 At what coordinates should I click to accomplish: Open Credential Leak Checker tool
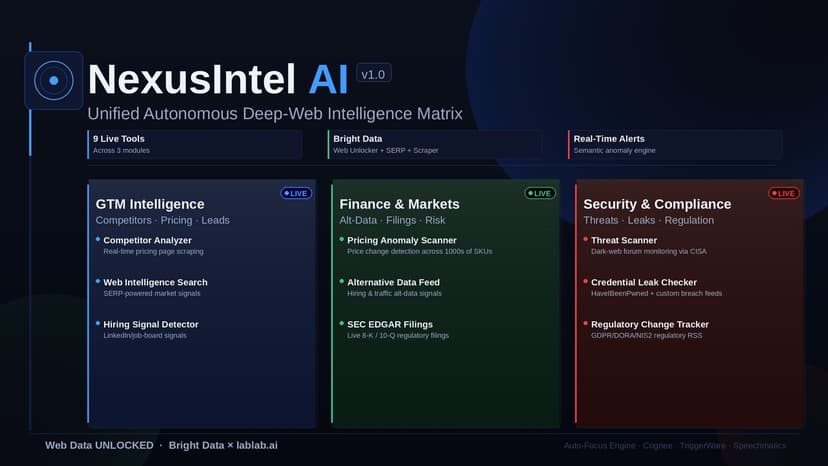644,282
